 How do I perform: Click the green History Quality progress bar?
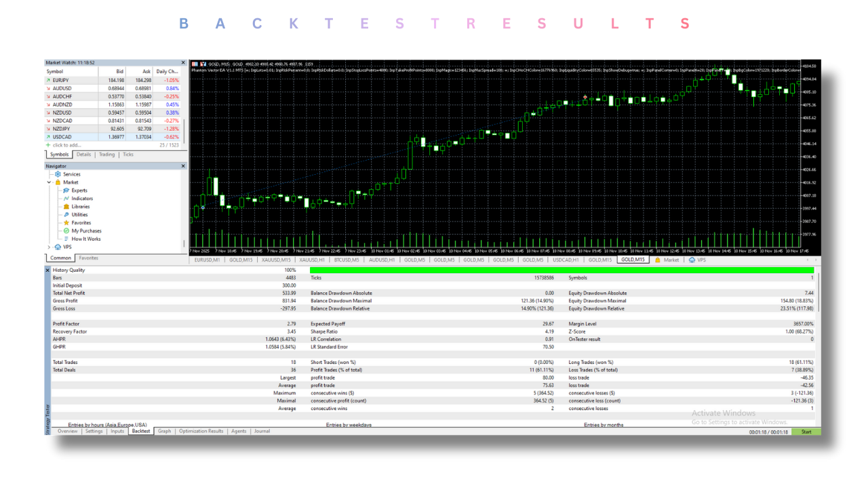click(x=561, y=270)
